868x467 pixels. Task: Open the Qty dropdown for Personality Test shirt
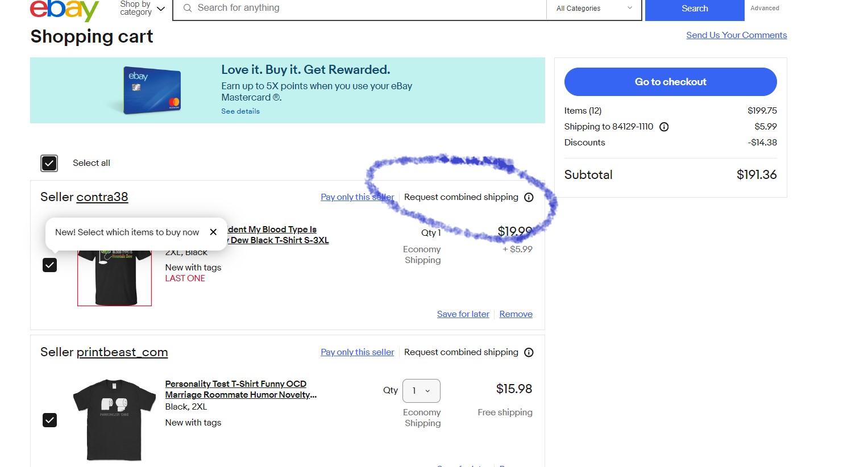pos(421,391)
